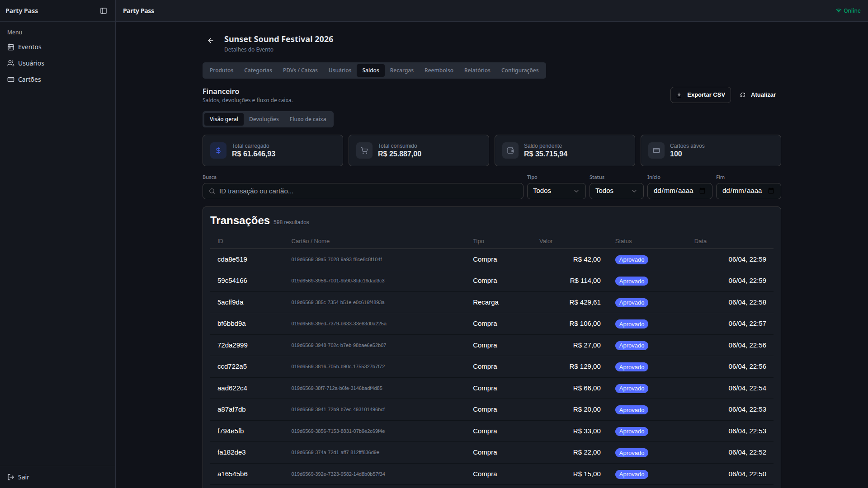
Task: Click the Atualizar refresh button
Action: click(758, 95)
